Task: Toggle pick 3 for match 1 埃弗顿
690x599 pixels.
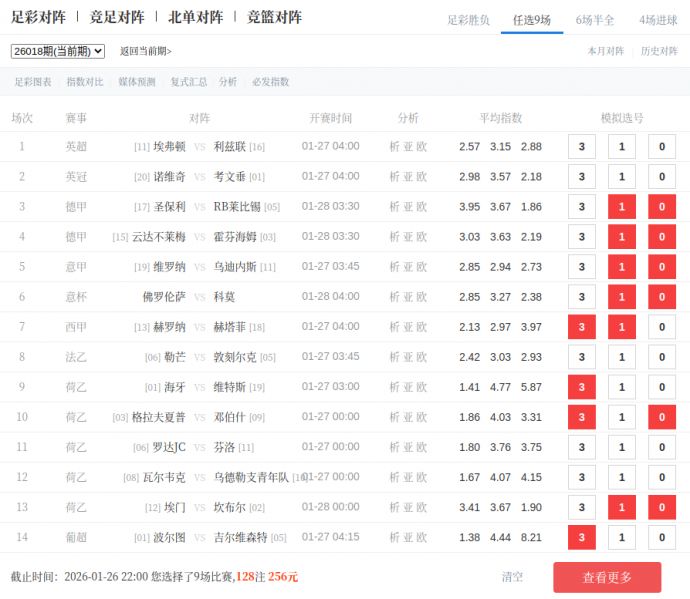Action: [x=581, y=147]
